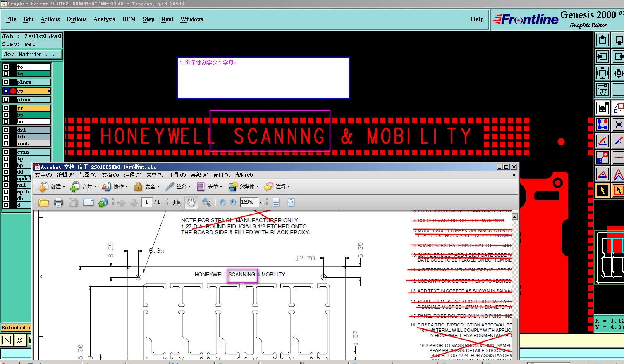The height and width of the screenshot is (364, 624).
Task: Select the blue X intersection snap tool
Action: pos(618,124)
